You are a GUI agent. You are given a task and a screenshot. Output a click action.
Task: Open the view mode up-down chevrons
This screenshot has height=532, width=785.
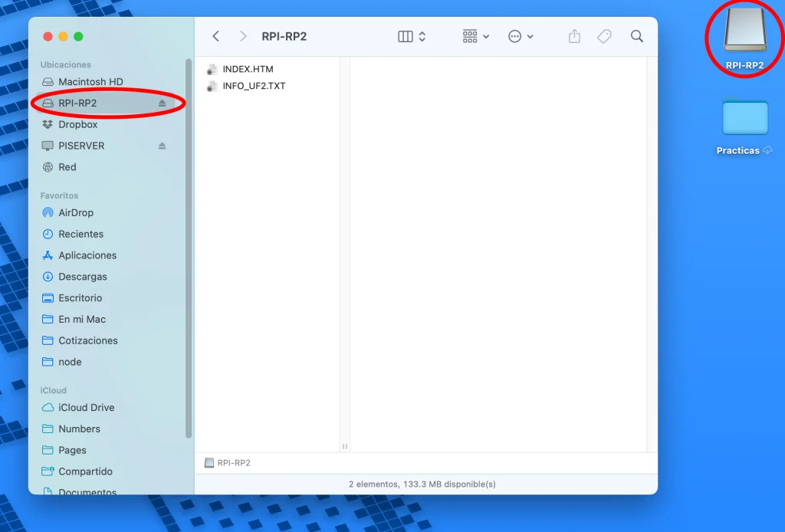click(422, 36)
